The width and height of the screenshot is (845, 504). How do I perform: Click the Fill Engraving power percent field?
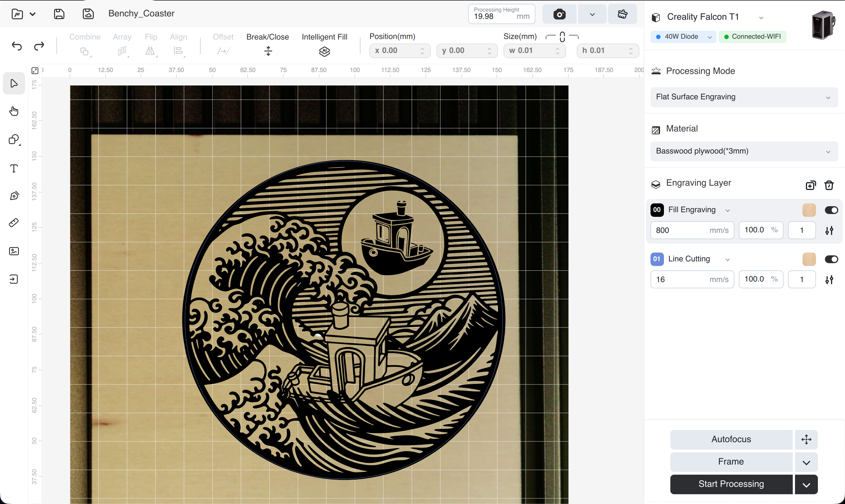[x=761, y=230]
